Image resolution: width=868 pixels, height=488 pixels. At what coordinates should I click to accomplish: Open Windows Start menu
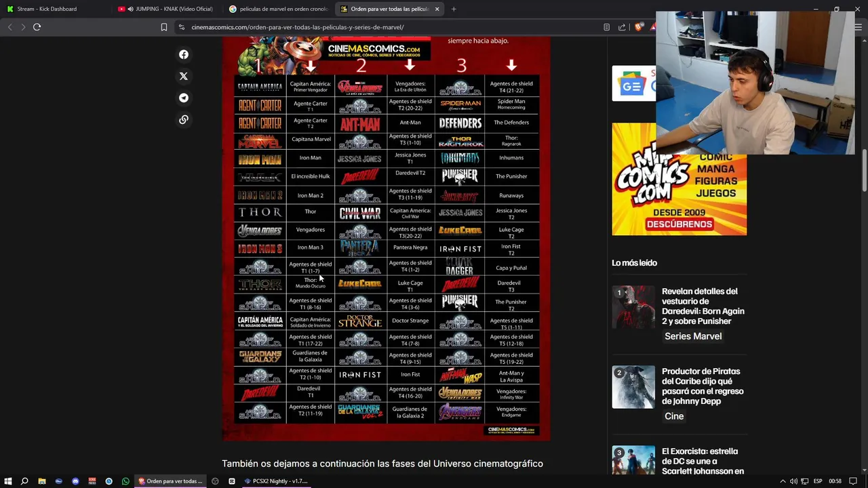point(7,481)
